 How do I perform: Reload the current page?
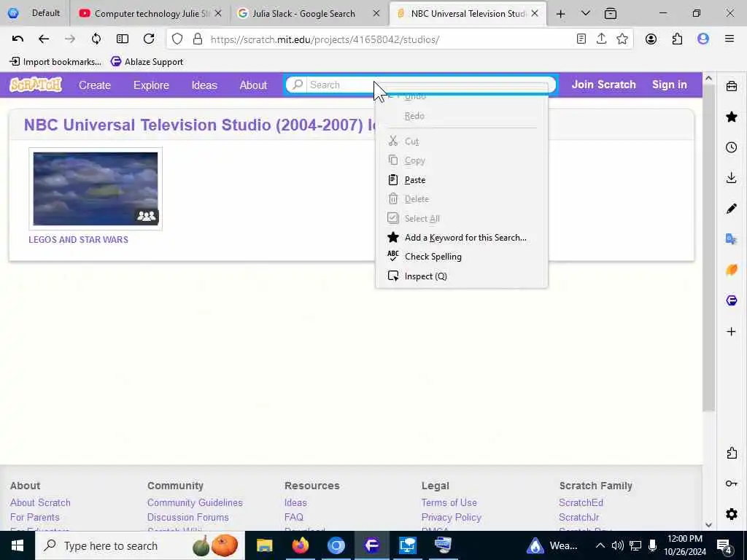[x=149, y=39]
